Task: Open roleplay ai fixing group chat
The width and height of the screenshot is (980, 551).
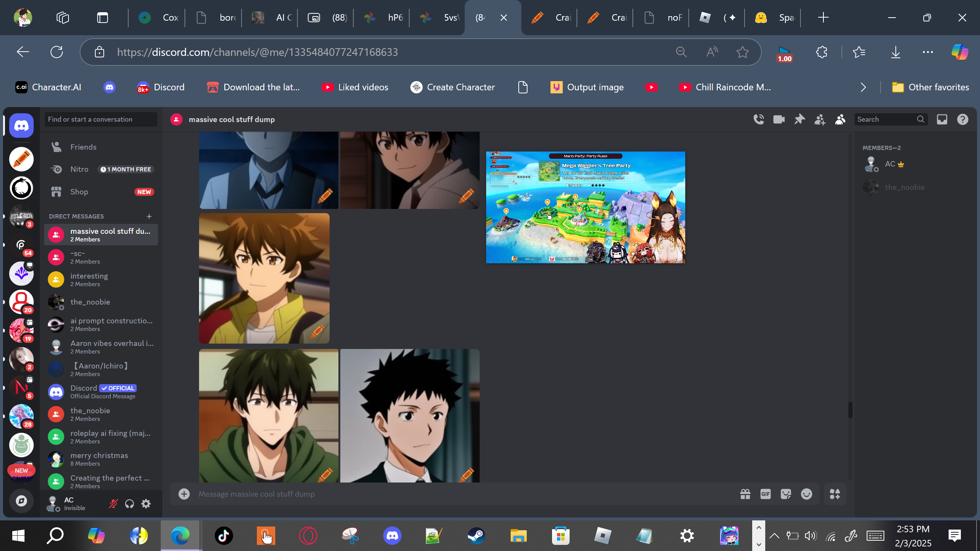Action: [x=101, y=437]
